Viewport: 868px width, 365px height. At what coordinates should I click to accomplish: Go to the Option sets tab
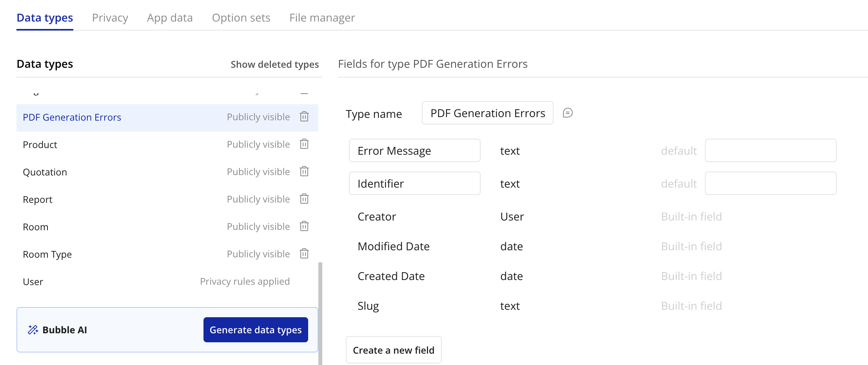241,18
